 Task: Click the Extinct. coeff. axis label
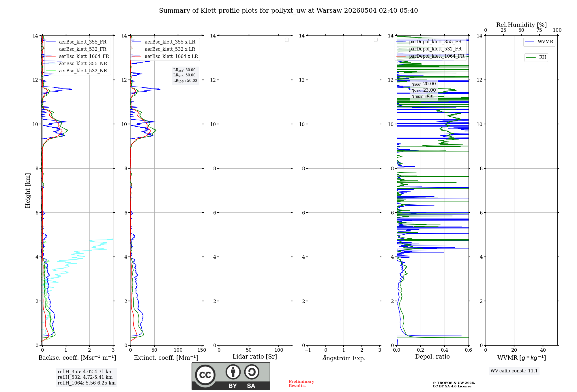pyautogui.click(x=166, y=358)
